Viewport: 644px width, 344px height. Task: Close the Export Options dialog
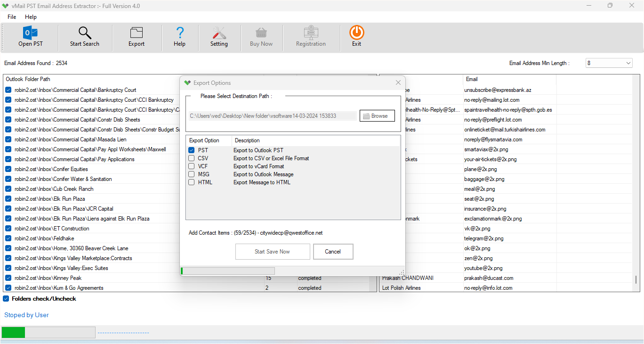(x=398, y=83)
